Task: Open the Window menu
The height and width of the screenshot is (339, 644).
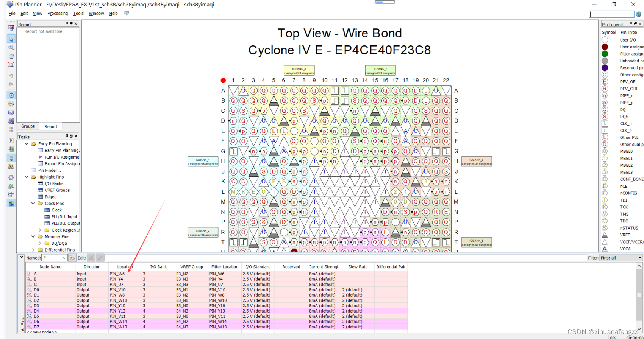Action: tap(96, 13)
